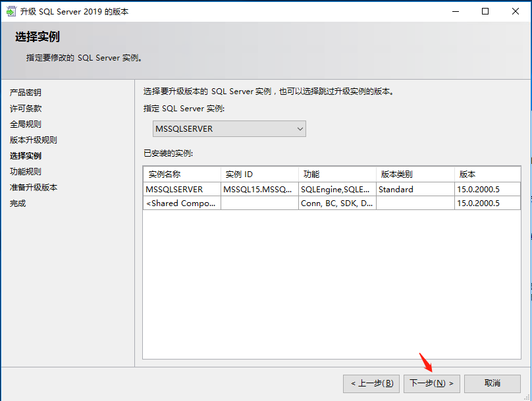Click version 15.0.2000.5 in Shared Components row
Viewport: 532px width, 401px height.
click(487, 203)
